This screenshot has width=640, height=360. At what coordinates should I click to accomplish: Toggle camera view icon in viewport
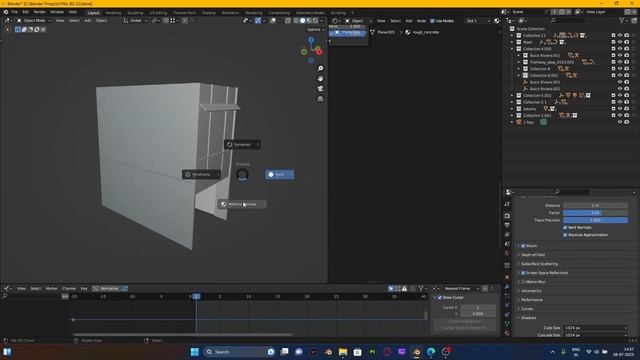[320, 88]
